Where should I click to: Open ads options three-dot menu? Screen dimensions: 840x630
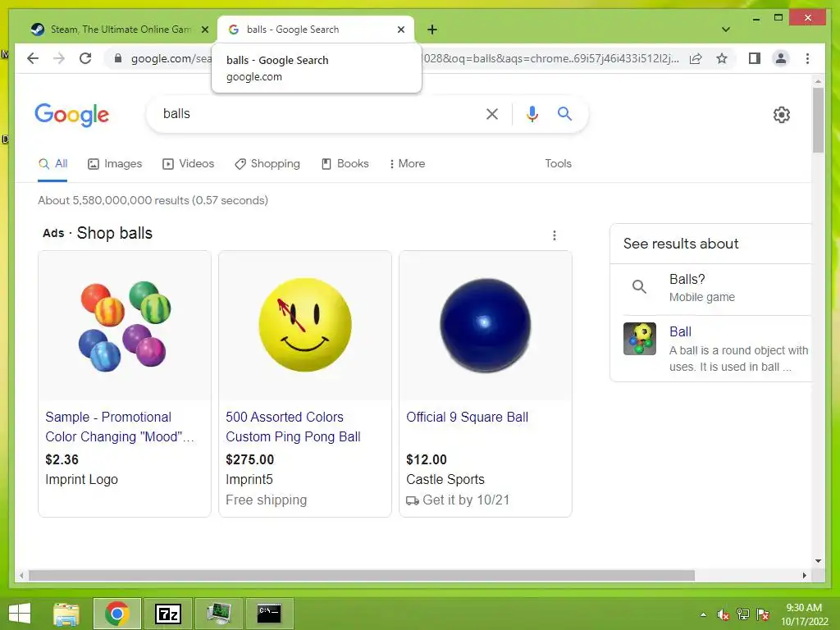pos(555,235)
